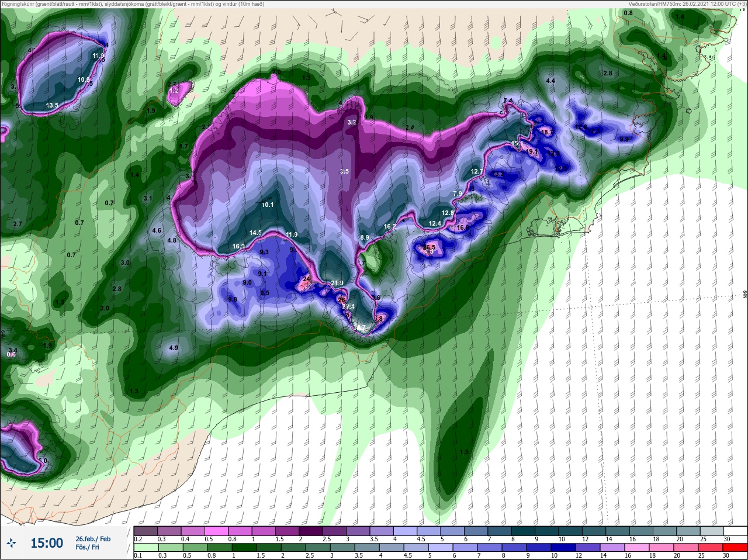
Task: Click the '3.1' precipitation value on map
Action: pos(148,199)
